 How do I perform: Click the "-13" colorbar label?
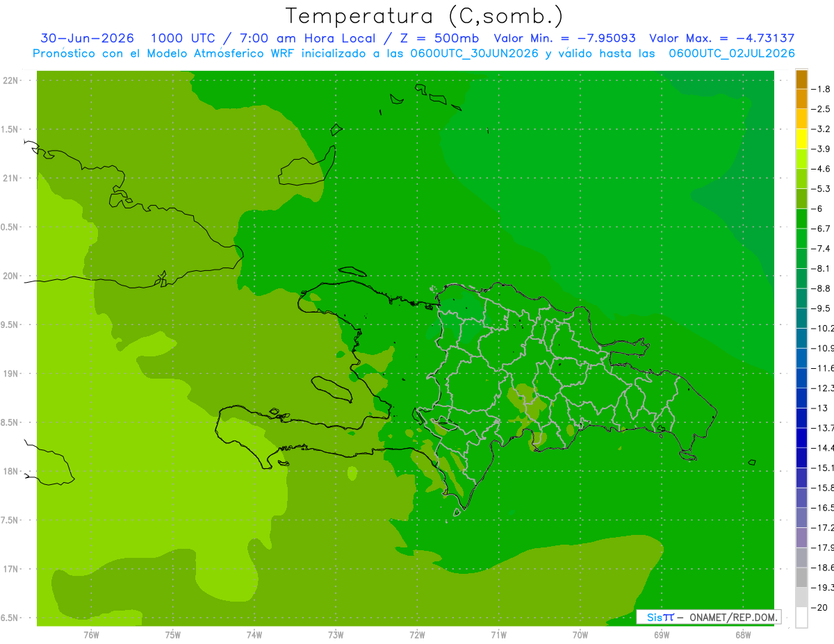pyautogui.click(x=819, y=407)
